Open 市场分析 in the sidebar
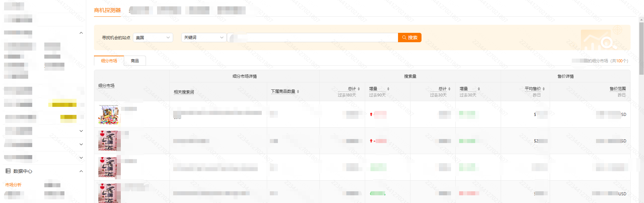The image size is (644, 203). click(13, 185)
